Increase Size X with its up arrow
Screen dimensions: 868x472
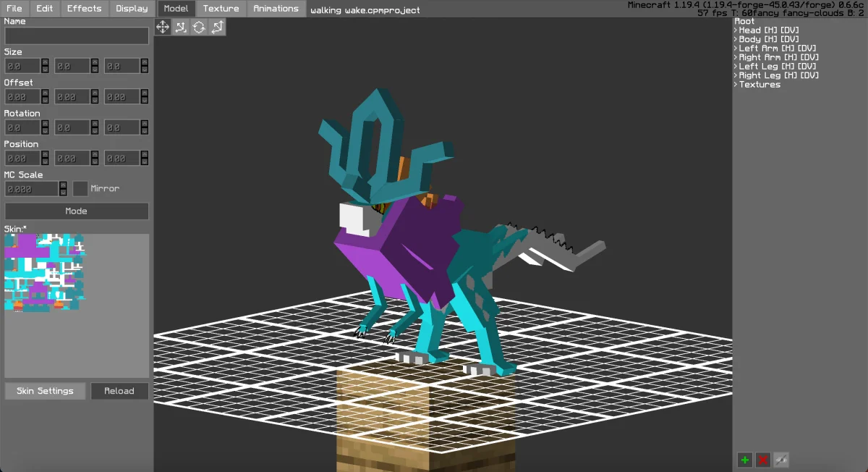pos(45,62)
